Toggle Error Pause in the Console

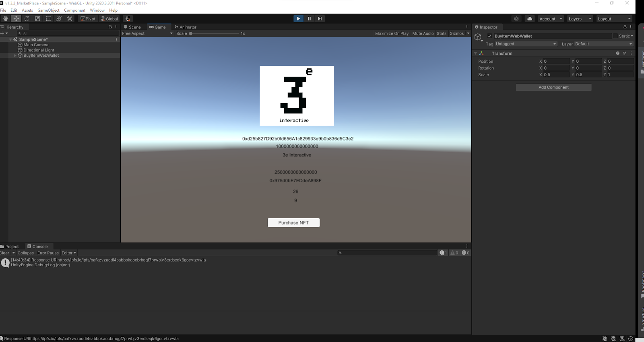(48, 253)
